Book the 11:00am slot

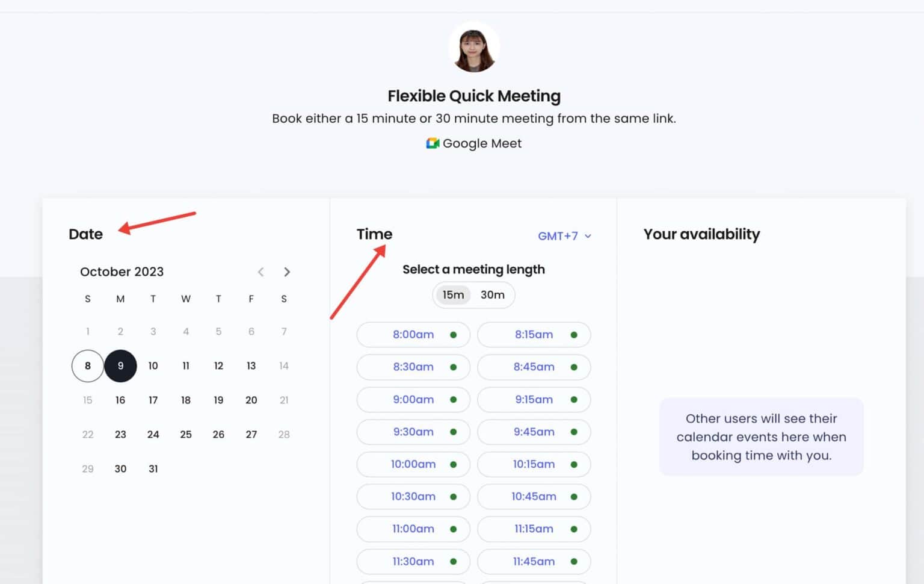coord(413,529)
